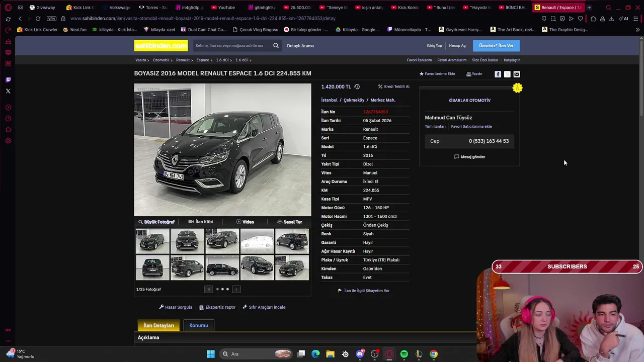Toggle the VPN badge in the address bar

(x=51, y=19)
